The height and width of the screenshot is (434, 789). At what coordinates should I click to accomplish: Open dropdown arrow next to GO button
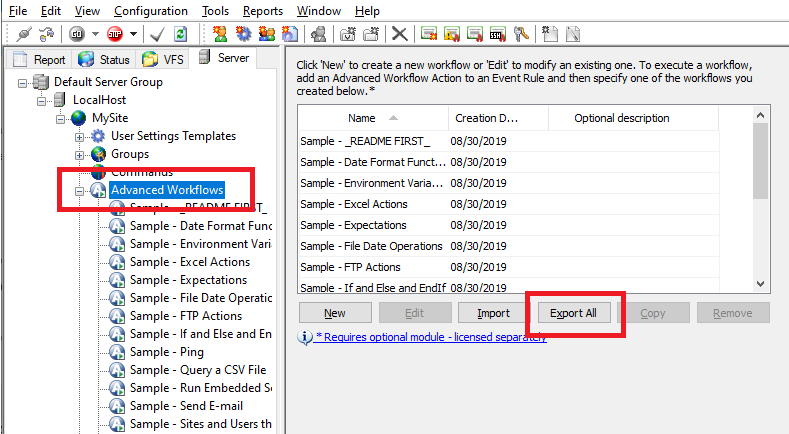coord(93,34)
